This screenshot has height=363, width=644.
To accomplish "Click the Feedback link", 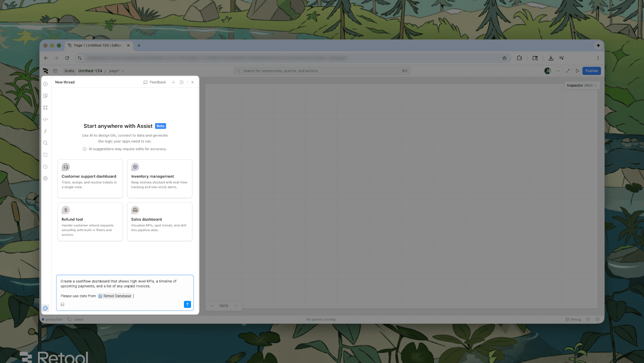I will coord(155,82).
